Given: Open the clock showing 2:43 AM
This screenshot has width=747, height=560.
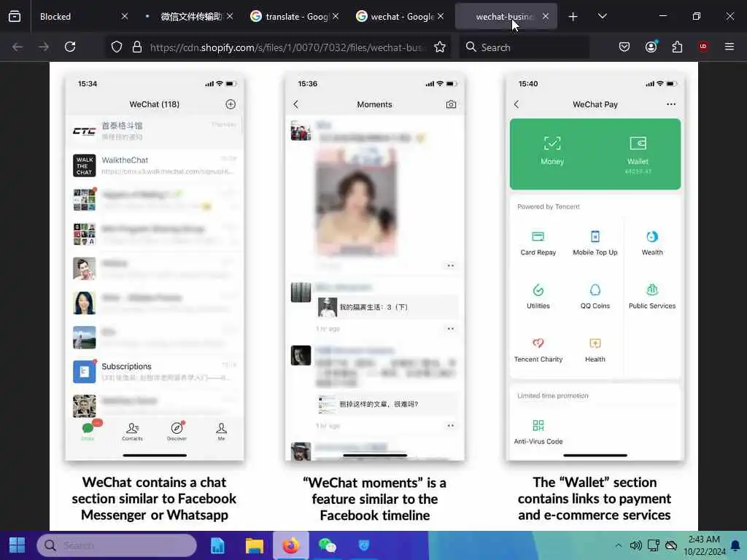Looking at the screenshot, I should 704,545.
